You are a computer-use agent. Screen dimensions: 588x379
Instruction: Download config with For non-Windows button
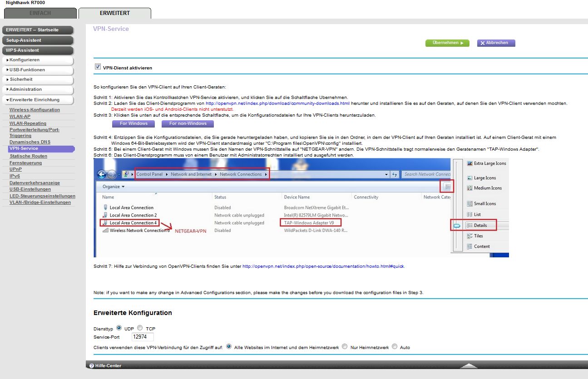tap(188, 123)
